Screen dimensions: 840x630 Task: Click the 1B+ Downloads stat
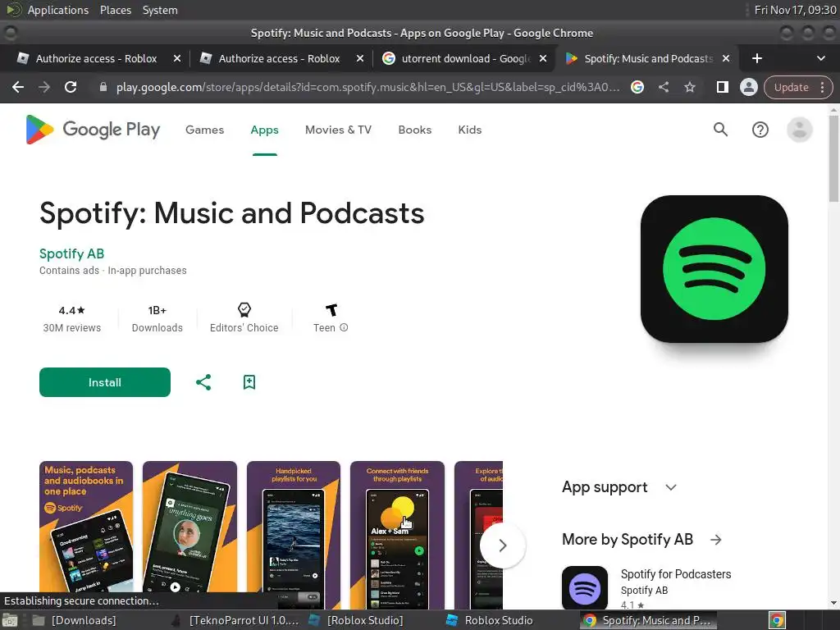pyautogui.click(x=157, y=319)
